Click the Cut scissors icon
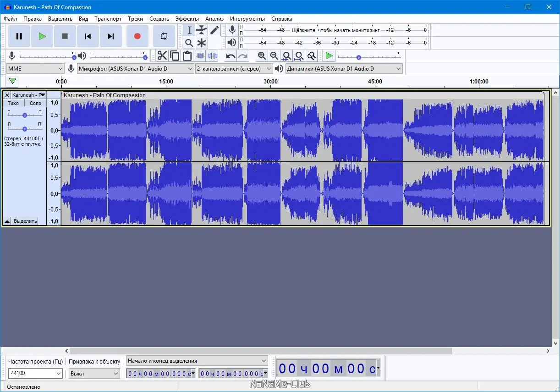This screenshot has width=560, height=392. [162, 56]
